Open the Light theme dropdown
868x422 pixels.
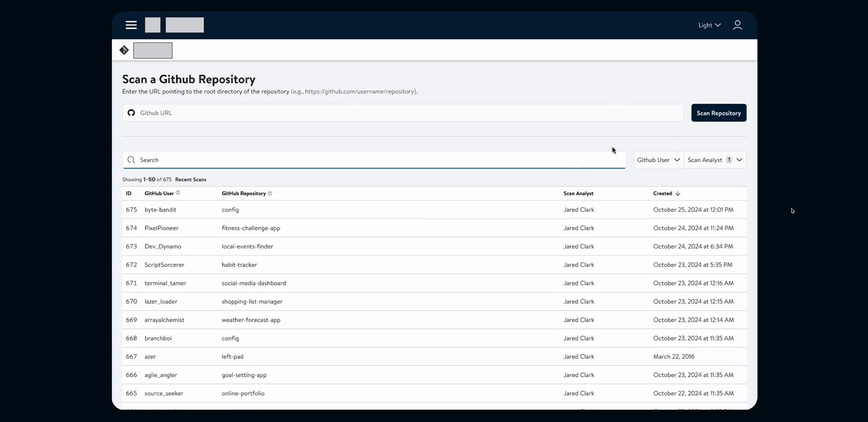pos(709,25)
